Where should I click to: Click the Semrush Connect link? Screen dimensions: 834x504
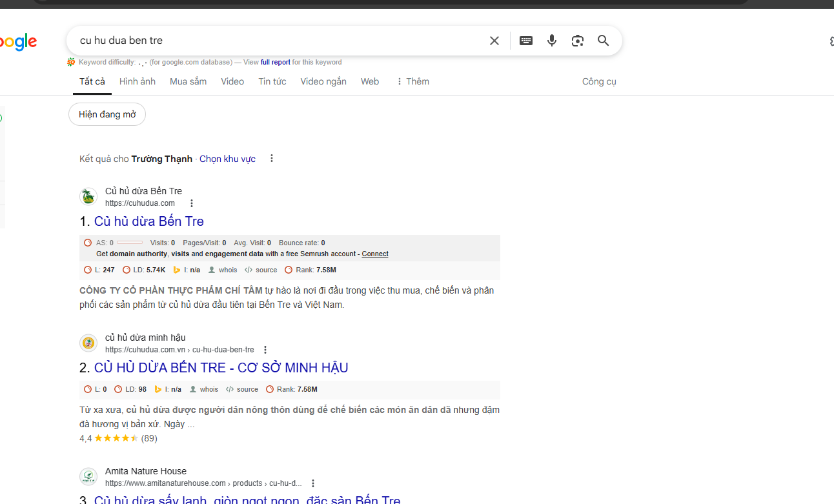tap(375, 254)
